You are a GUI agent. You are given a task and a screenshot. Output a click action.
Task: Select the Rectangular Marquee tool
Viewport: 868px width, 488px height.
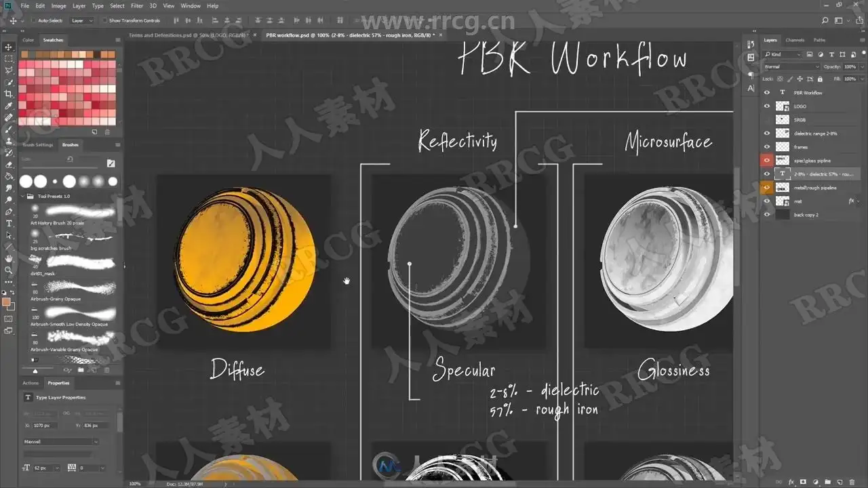tap(9, 59)
